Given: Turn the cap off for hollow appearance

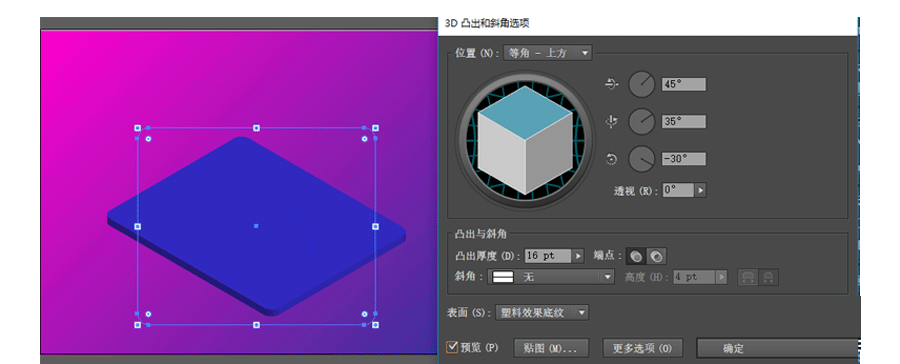Looking at the screenshot, I should [x=657, y=256].
